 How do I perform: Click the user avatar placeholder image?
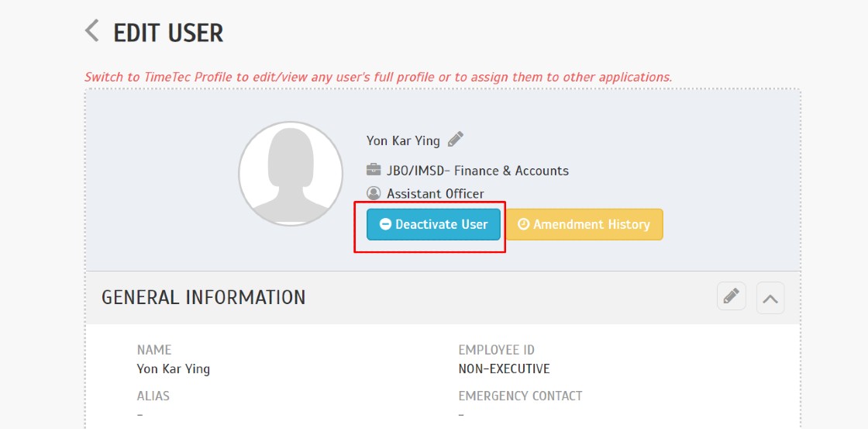pyautogui.click(x=291, y=174)
